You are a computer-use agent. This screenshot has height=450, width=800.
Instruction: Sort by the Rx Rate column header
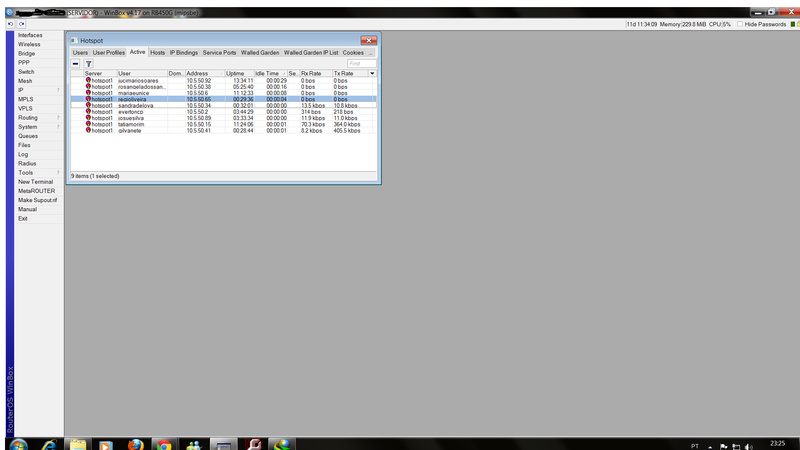coord(316,73)
